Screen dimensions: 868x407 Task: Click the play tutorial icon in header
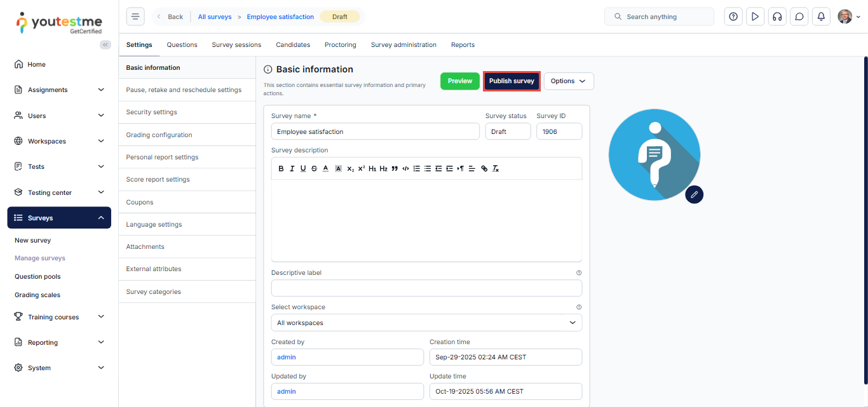(x=755, y=17)
